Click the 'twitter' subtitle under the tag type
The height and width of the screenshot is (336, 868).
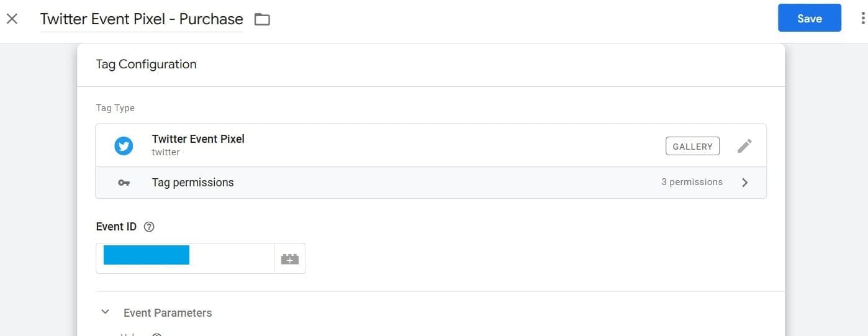166,152
